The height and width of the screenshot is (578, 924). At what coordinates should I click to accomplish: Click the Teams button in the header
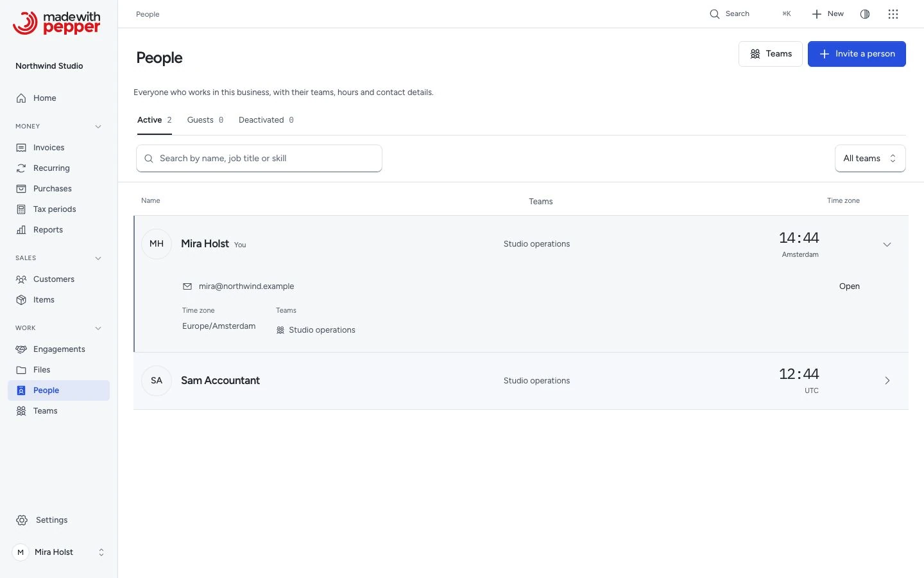coord(771,54)
